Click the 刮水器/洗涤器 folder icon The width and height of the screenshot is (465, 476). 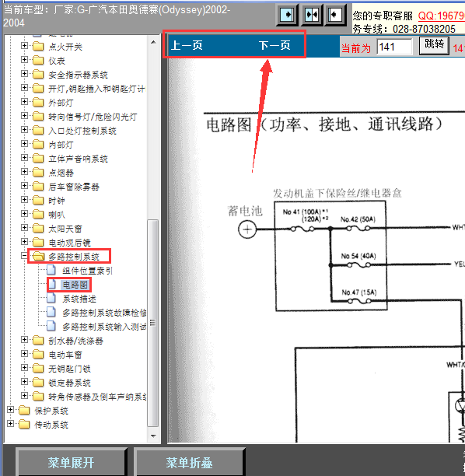point(38,341)
